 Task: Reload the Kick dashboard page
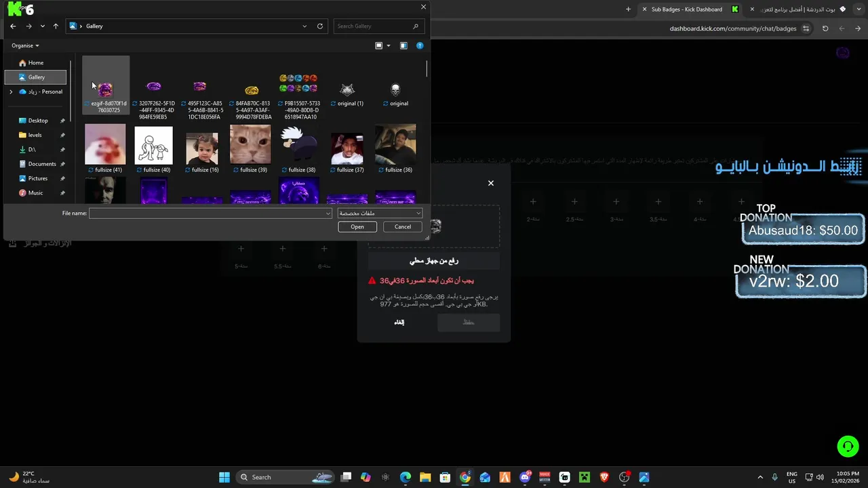pos(825,28)
